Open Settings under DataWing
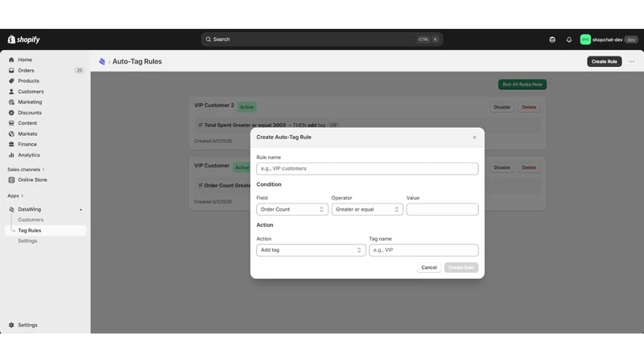 pos(27,241)
